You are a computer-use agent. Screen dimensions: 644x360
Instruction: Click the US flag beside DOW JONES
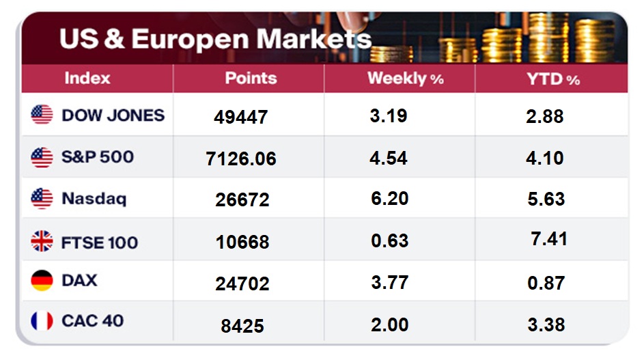click(x=42, y=115)
